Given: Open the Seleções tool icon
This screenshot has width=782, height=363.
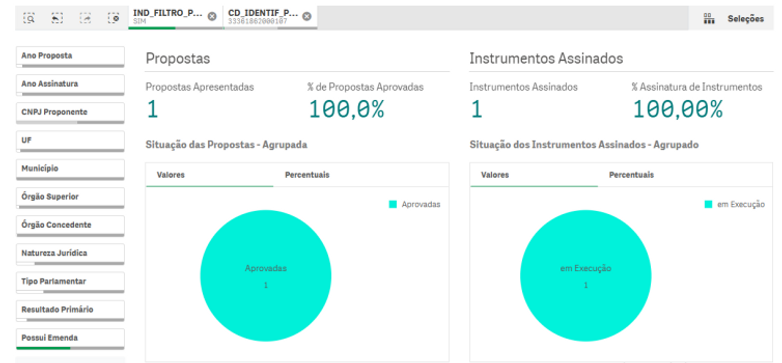Looking at the screenshot, I should coord(708,19).
